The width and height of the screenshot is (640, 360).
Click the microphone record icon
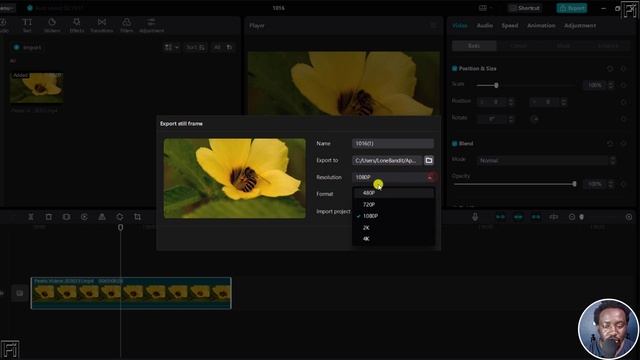click(475, 217)
